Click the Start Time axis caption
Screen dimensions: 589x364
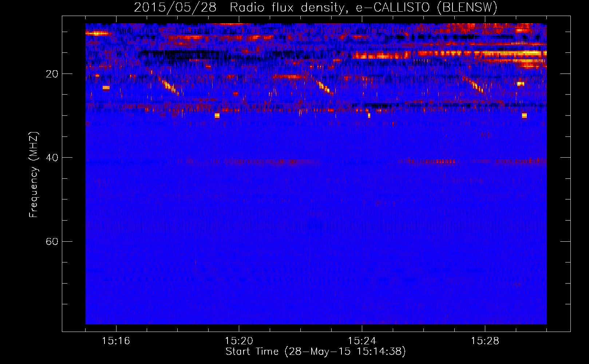[316, 352]
